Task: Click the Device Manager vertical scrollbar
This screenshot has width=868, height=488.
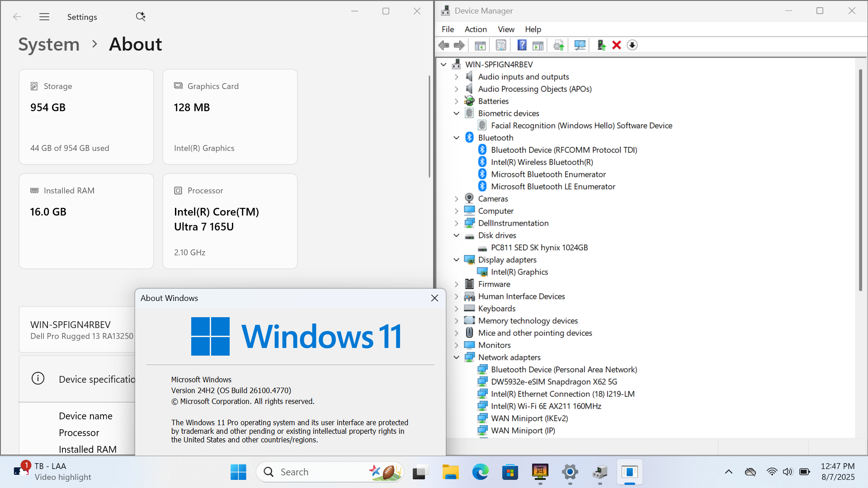Action: [860, 181]
